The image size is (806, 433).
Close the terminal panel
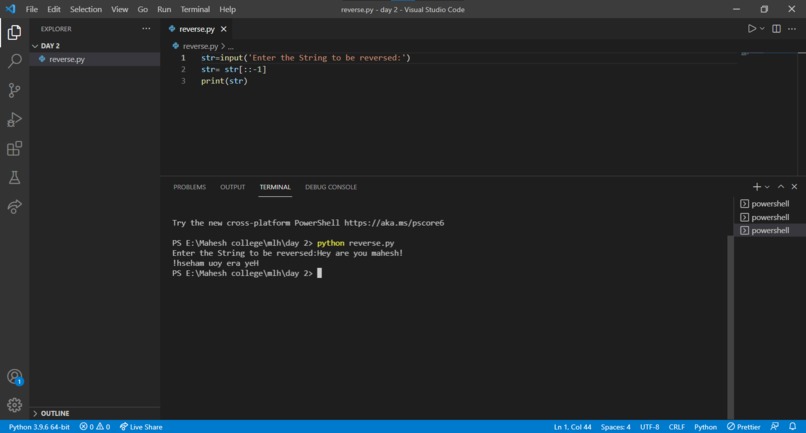(794, 187)
